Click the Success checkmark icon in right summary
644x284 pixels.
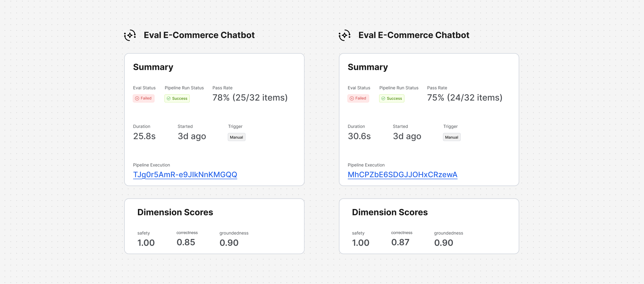[x=383, y=98]
